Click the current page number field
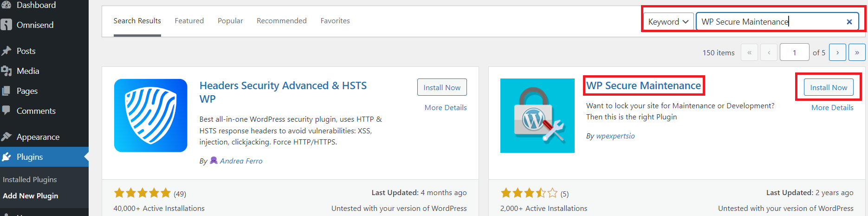868x216 pixels. click(795, 52)
